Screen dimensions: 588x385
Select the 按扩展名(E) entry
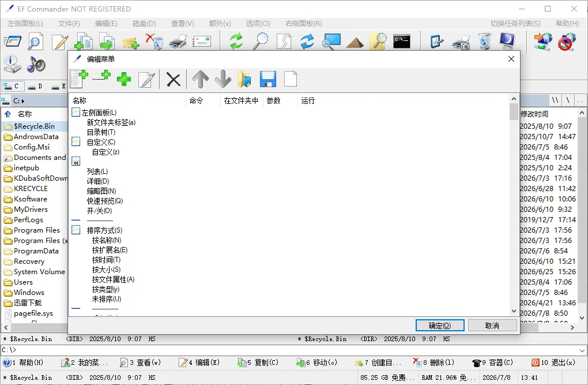click(110, 250)
